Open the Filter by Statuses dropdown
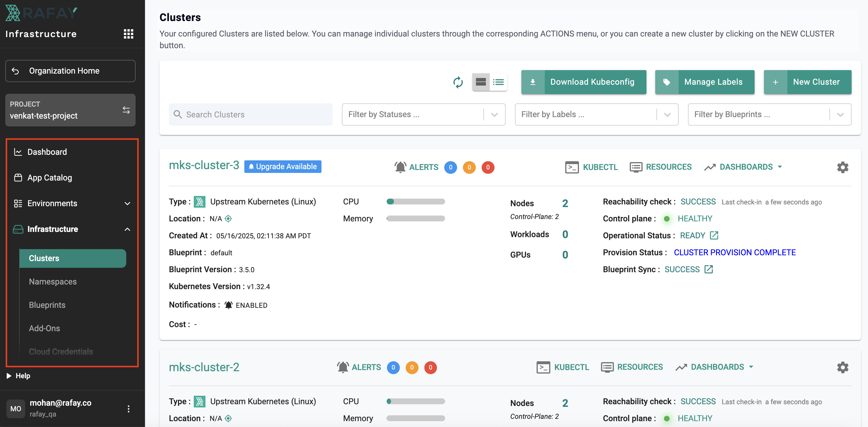The image size is (868, 427). click(423, 114)
